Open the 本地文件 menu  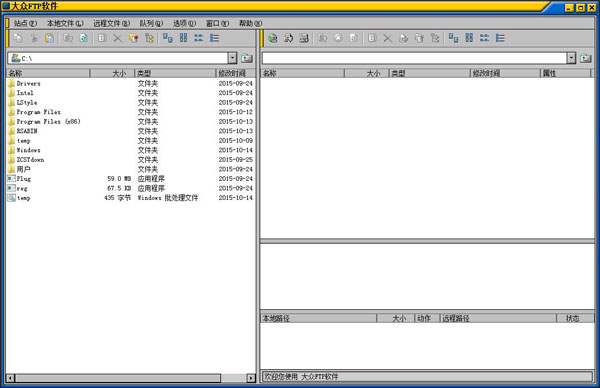pyautogui.click(x=65, y=23)
